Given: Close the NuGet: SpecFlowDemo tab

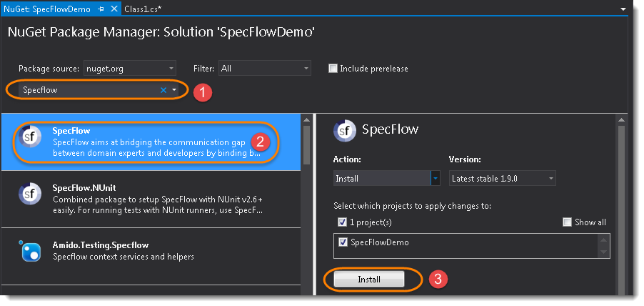Looking at the screenshot, I should pos(114,9).
